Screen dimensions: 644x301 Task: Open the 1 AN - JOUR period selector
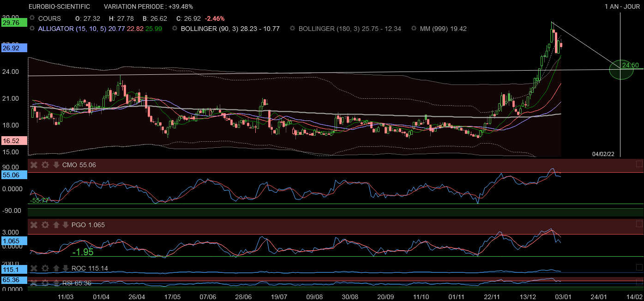(x=623, y=6)
